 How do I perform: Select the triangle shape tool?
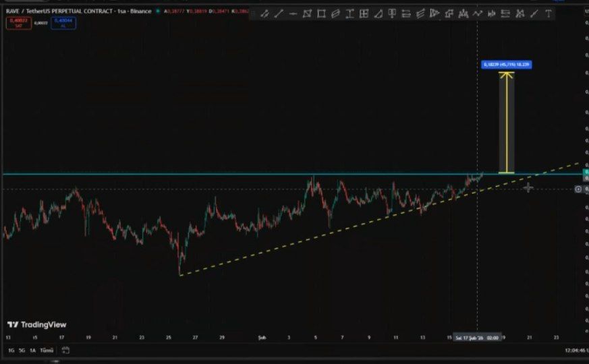tap(378, 14)
